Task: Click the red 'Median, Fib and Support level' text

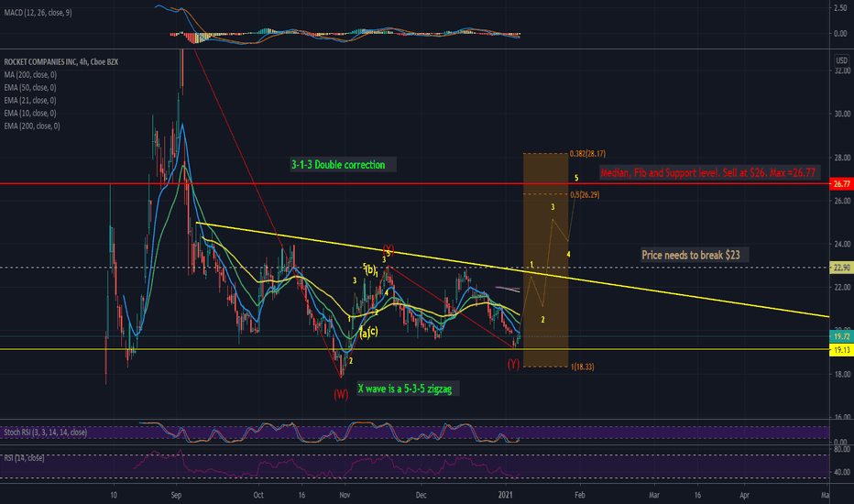Action: point(707,173)
